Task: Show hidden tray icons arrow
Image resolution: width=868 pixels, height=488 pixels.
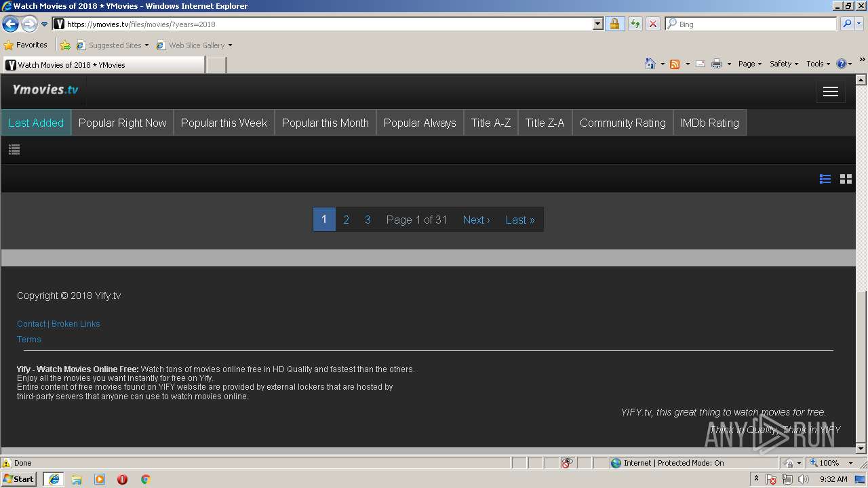Action: (x=757, y=479)
